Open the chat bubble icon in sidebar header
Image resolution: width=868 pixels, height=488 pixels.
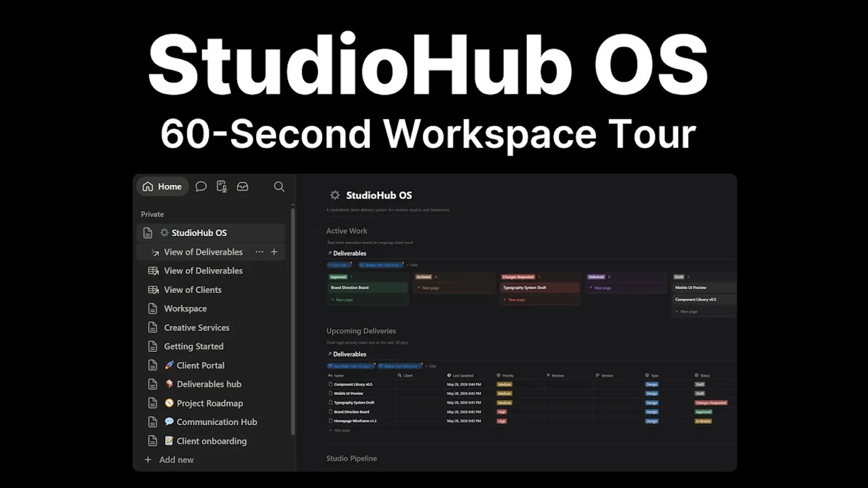201,187
